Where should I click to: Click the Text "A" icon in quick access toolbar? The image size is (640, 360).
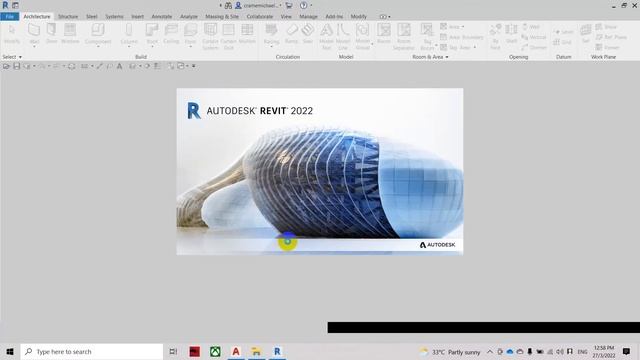tap(120, 66)
